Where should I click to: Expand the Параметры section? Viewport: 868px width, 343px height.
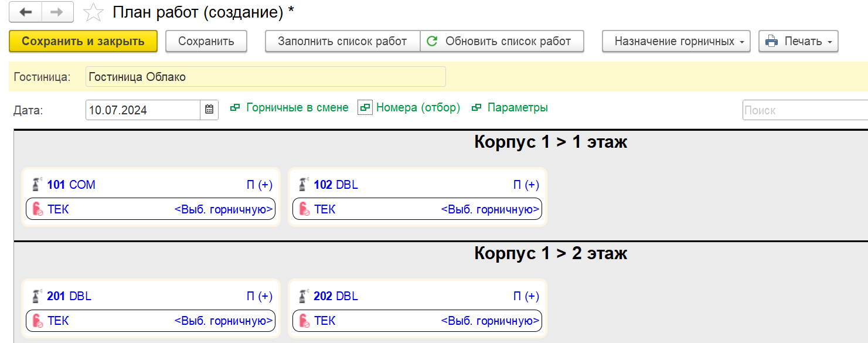pos(509,108)
